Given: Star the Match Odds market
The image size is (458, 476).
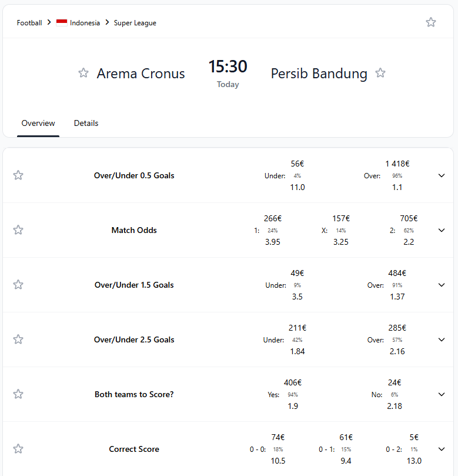Looking at the screenshot, I should click(x=18, y=230).
